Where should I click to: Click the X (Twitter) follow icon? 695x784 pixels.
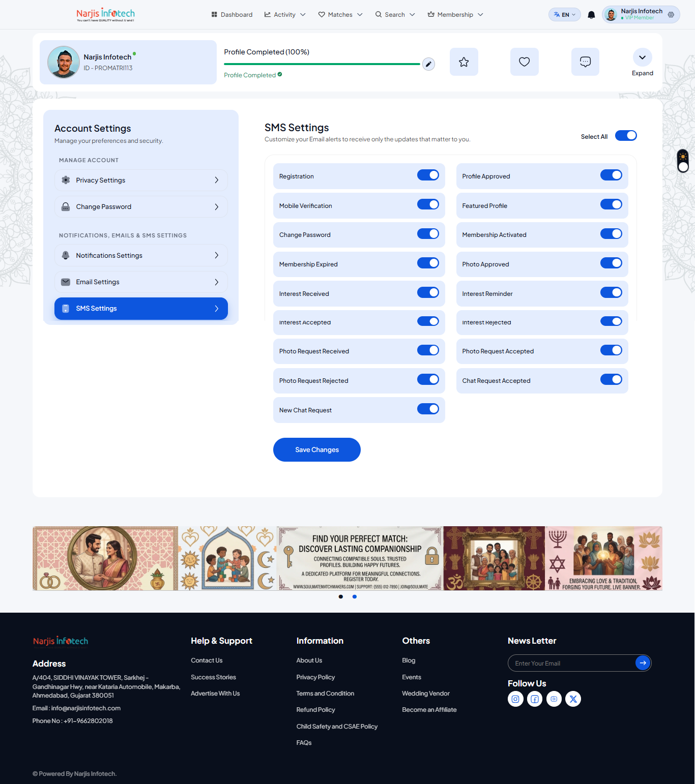573,699
